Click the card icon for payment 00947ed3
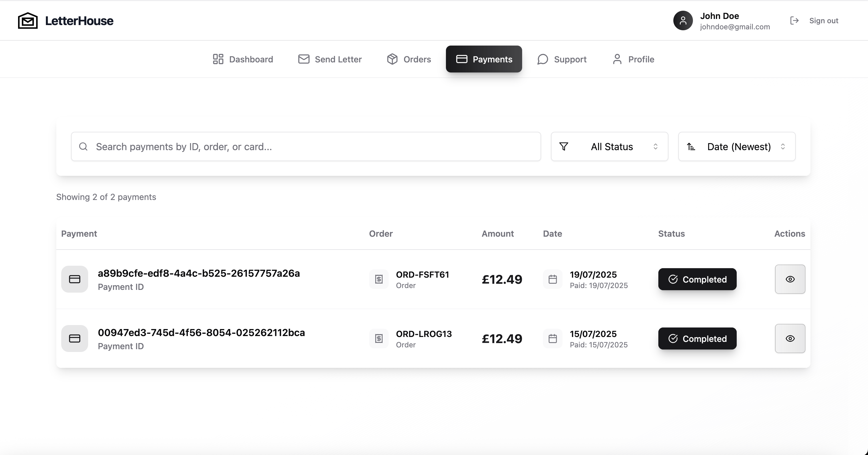The image size is (868, 455). pos(74,338)
